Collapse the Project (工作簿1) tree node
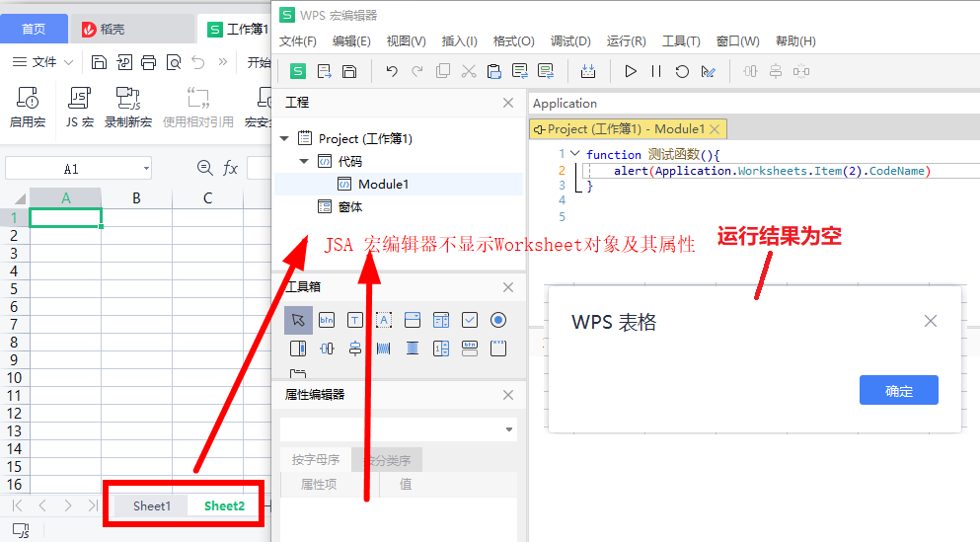 (x=284, y=138)
